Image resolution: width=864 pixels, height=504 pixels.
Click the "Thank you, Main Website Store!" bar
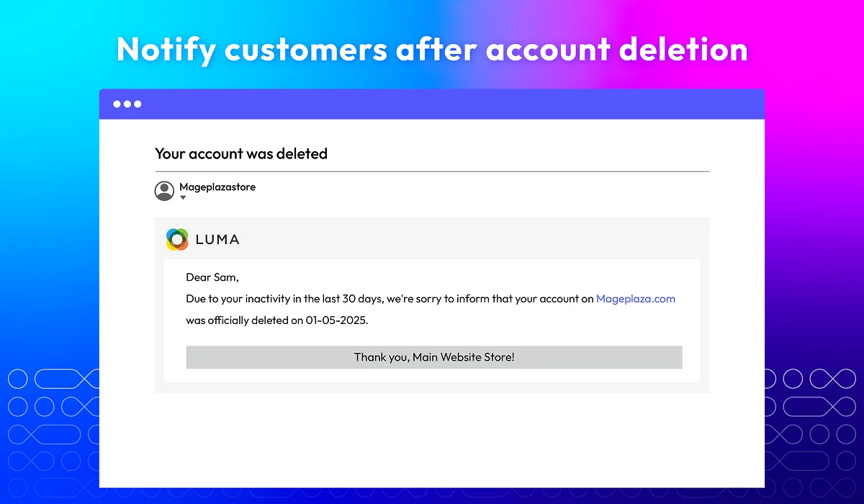(x=434, y=357)
